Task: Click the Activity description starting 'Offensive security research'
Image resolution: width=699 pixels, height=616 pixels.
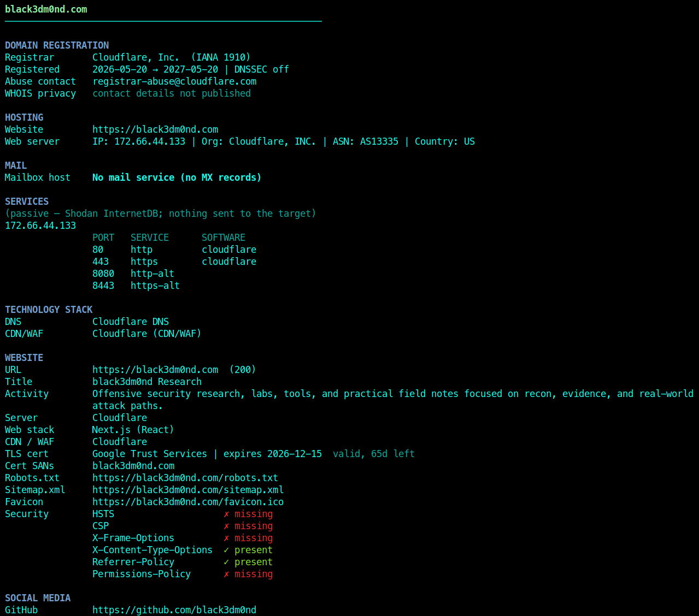Action: 393,400
